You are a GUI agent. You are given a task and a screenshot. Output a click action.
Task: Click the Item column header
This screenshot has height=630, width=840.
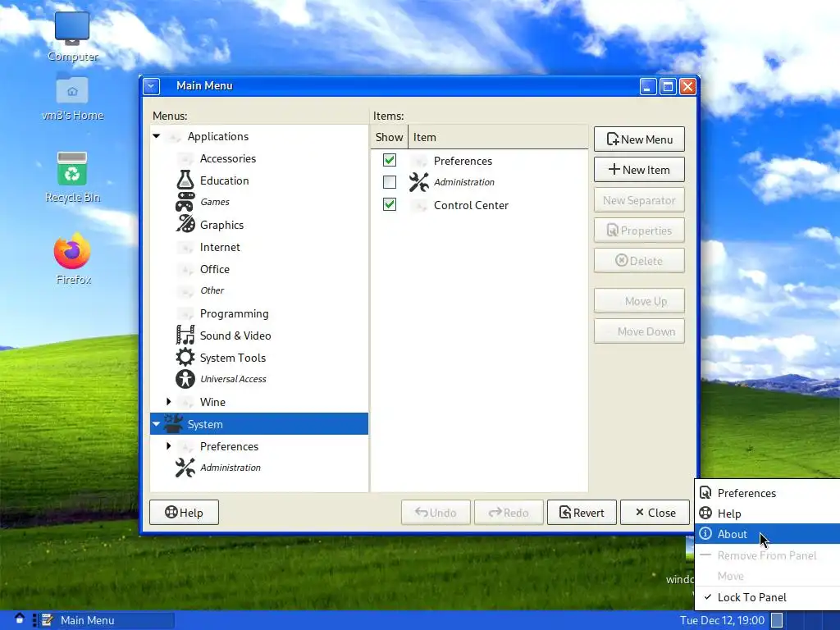(x=498, y=137)
